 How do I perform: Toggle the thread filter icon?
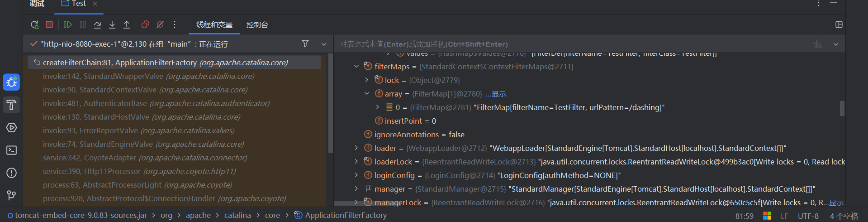coord(305,43)
